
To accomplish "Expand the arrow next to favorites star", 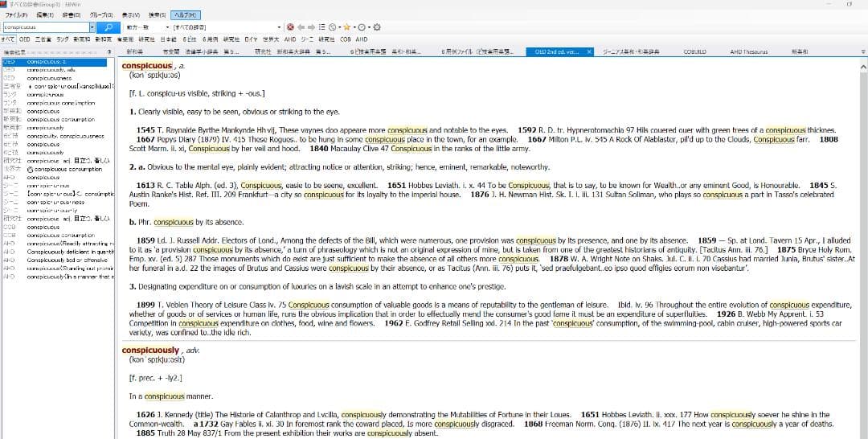I will point(354,27).
